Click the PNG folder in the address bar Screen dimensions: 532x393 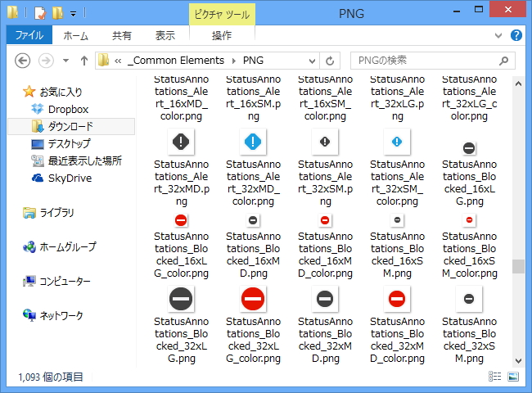point(253,61)
